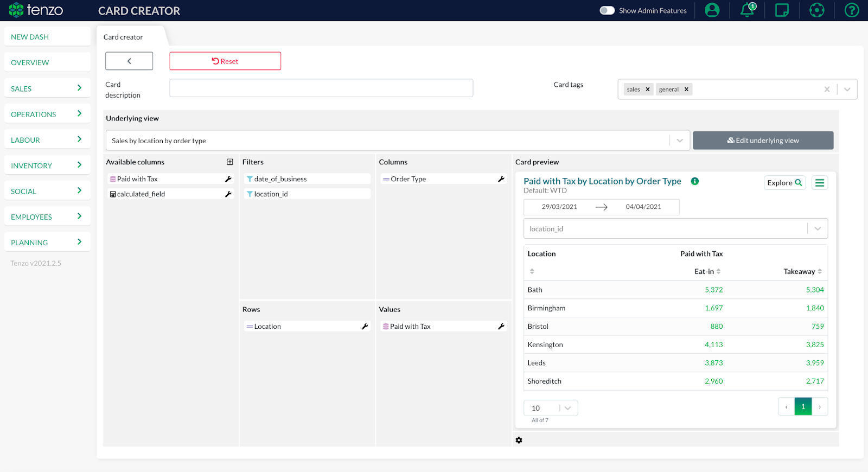
Task: Click the crosshair settings icon in header
Action: (x=816, y=10)
